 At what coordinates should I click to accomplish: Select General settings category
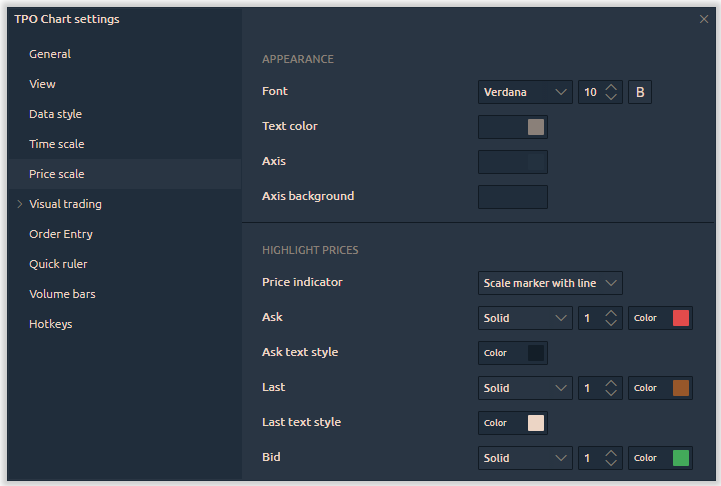[x=50, y=54]
